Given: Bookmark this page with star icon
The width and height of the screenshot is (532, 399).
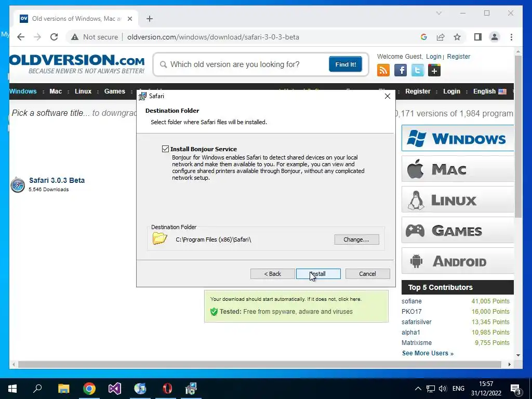Looking at the screenshot, I should pyautogui.click(x=457, y=37).
